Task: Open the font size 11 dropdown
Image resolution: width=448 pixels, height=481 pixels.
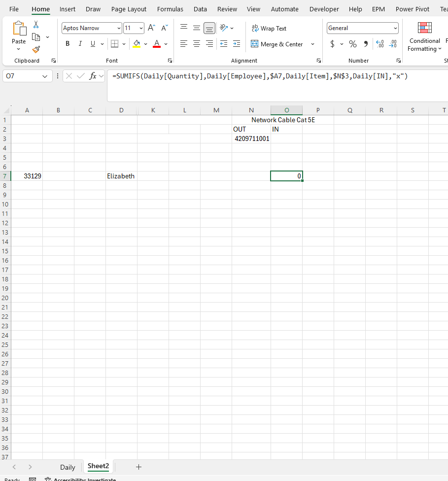Action: click(141, 28)
